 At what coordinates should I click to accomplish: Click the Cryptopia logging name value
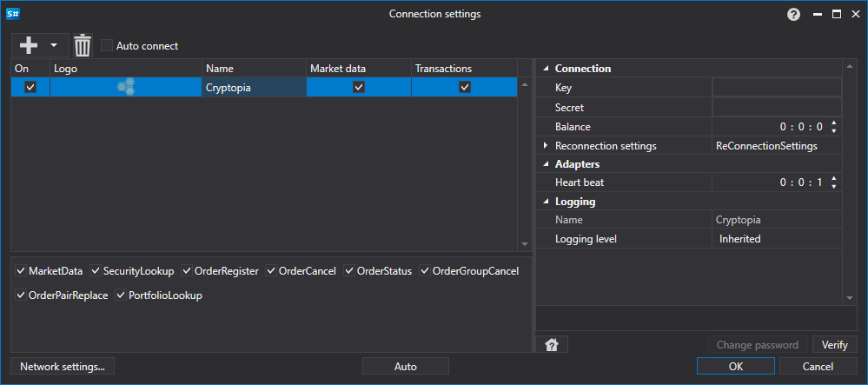(738, 219)
